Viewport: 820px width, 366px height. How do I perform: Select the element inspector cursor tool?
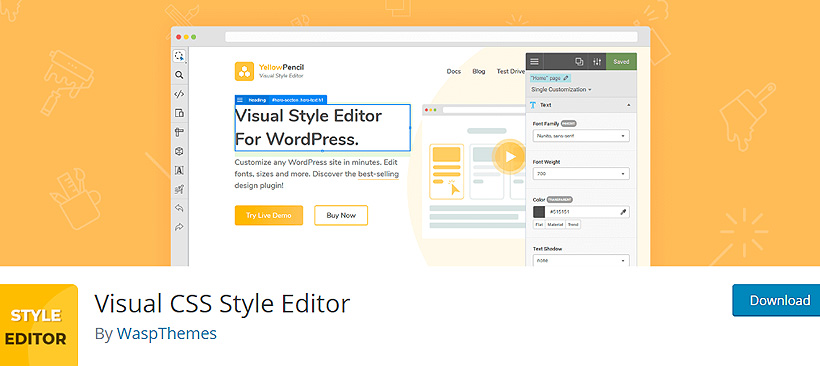[179, 56]
